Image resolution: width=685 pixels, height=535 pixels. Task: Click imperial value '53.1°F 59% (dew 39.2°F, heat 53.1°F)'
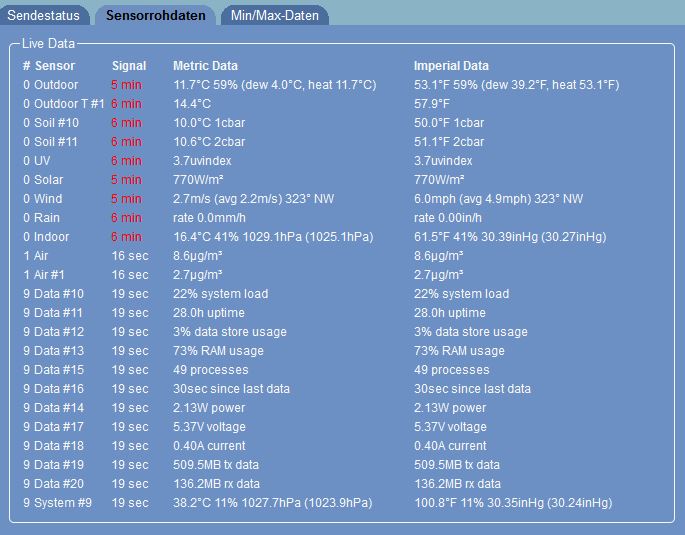517,85
